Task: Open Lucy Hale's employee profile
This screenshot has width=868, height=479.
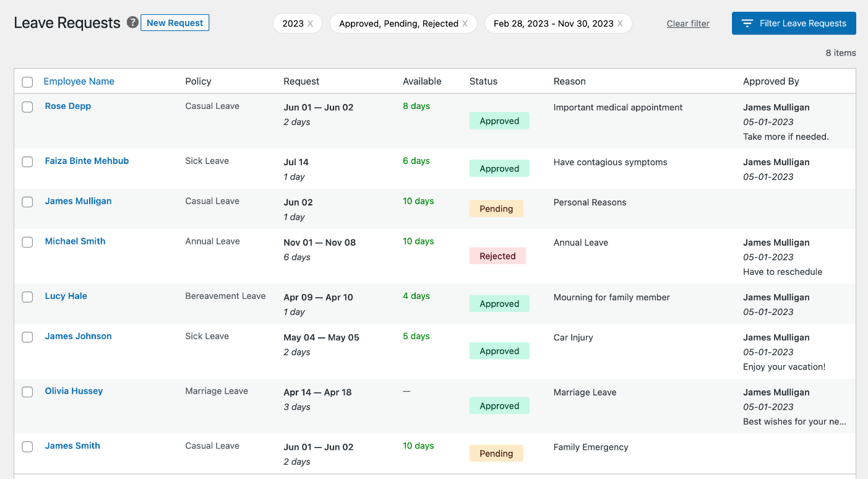Action: tap(66, 296)
